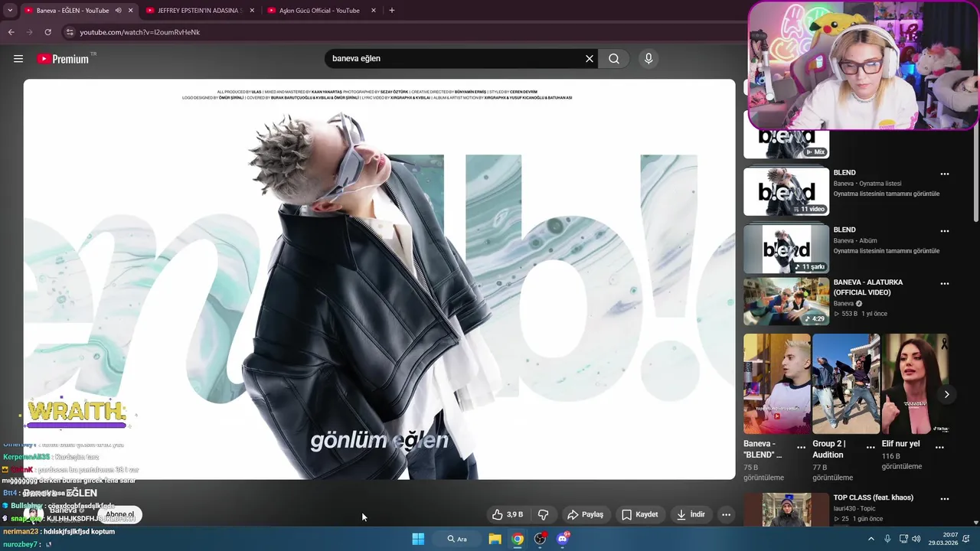
Task: View site information icon in address bar
Action: 70,32
